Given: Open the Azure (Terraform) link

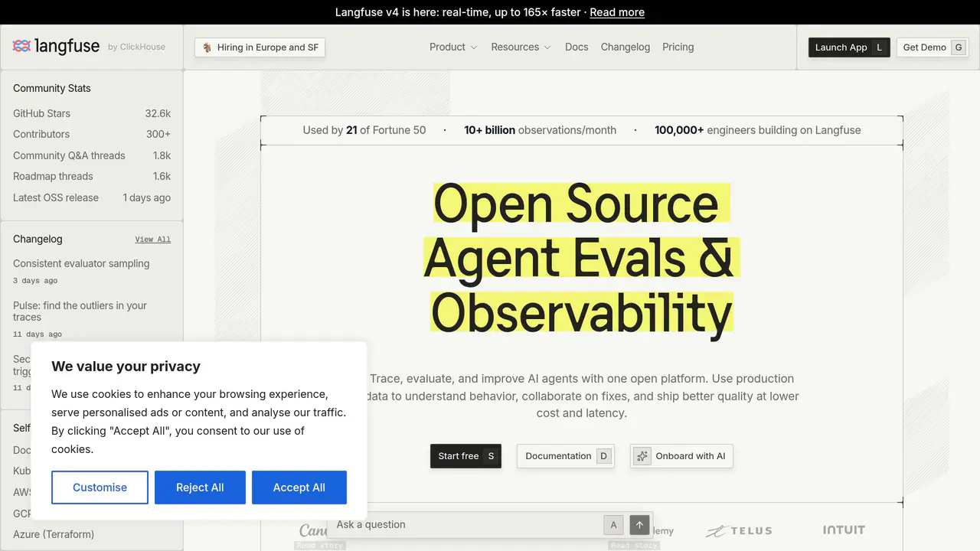Looking at the screenshot, I should click(x=54, y=534).
